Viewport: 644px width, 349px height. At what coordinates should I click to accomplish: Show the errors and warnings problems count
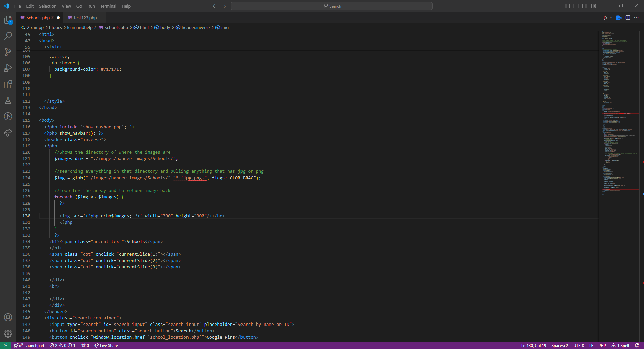click(x=62, y=345)
